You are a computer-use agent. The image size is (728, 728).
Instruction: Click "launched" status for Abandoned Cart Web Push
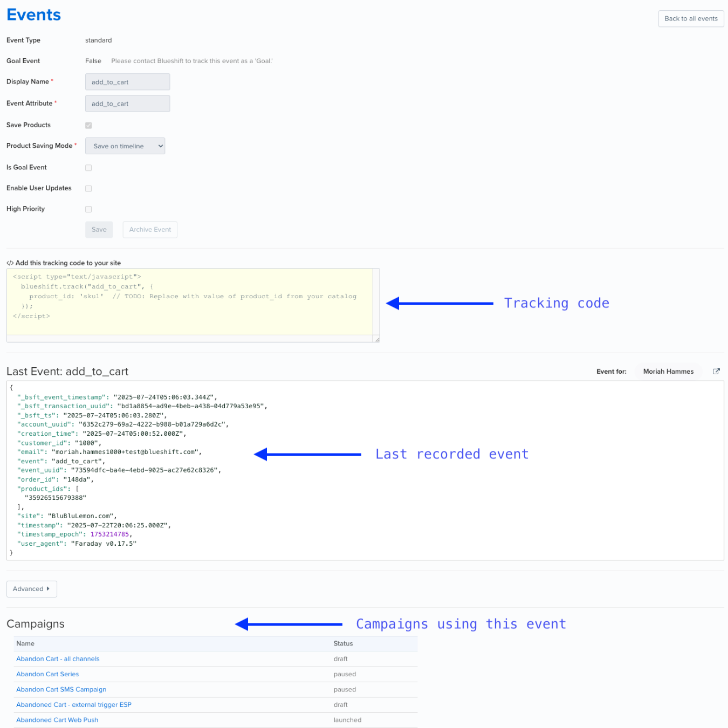tap(347, 720)
